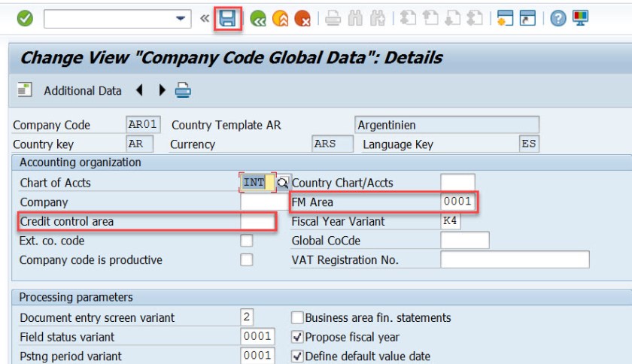The image size is (632, 364).
Task: Click 'Accounting organization' section header
Action: 81,162
